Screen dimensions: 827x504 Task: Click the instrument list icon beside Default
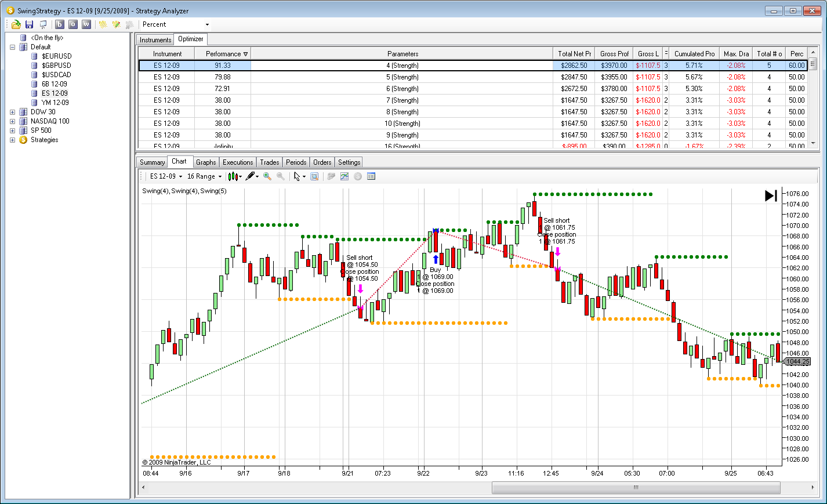23,47
